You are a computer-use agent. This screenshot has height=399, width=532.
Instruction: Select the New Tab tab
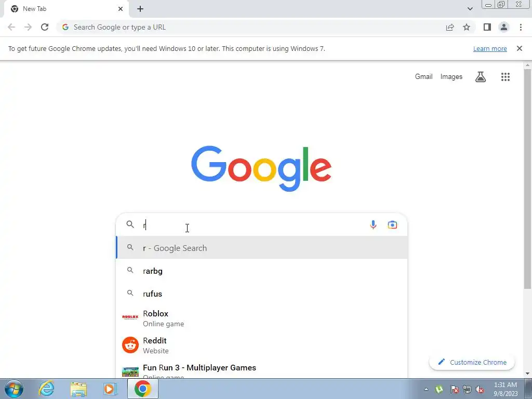tap(66, 9)
